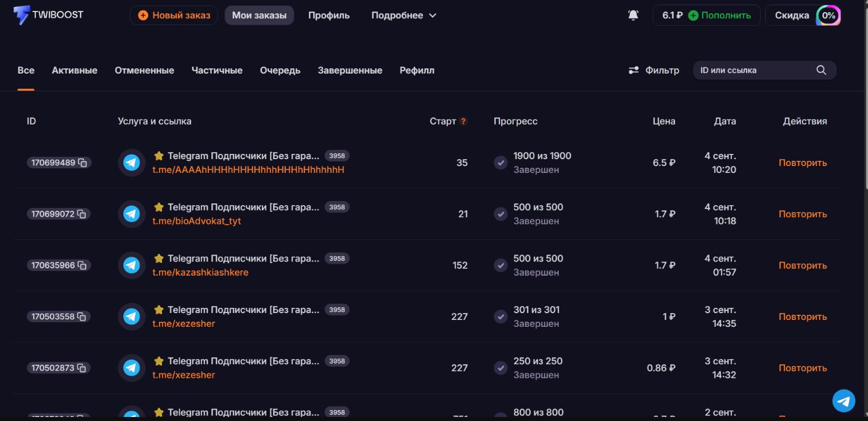This screenshot has height=421, width=868.
Task: Click the filter sliders icon
Action: pos(634,70)
